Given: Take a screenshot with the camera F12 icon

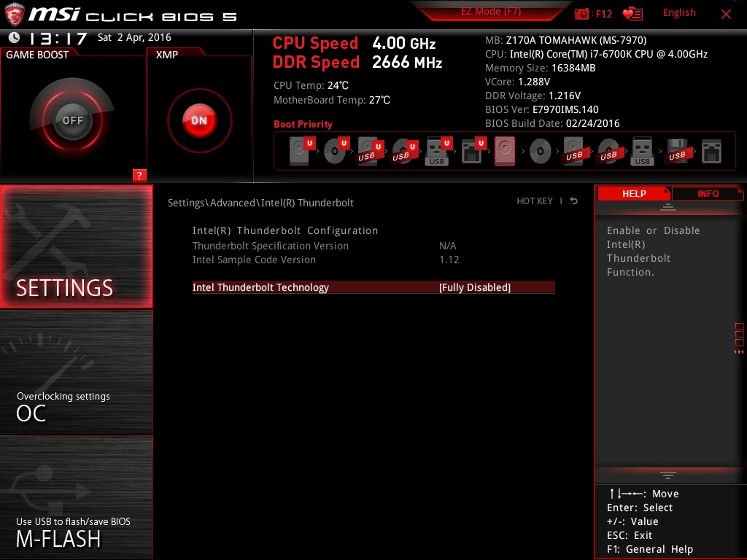Looking at the screenshot, I should pos(581,14).
